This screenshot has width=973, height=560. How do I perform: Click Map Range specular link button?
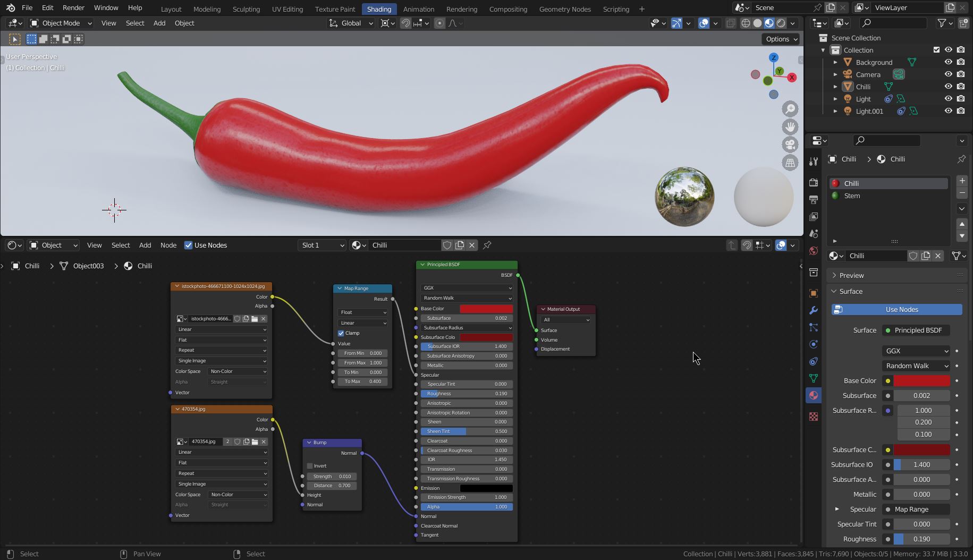(x=916, y=509)
